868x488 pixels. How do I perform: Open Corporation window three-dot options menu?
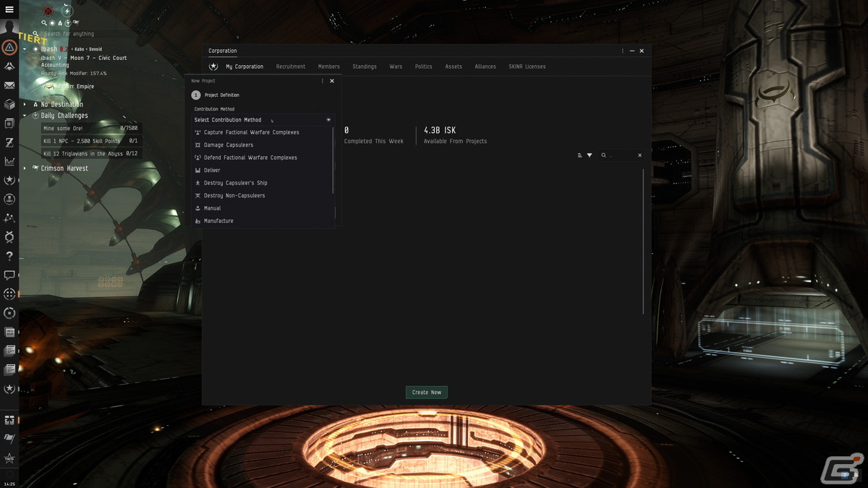click(623, 51)
